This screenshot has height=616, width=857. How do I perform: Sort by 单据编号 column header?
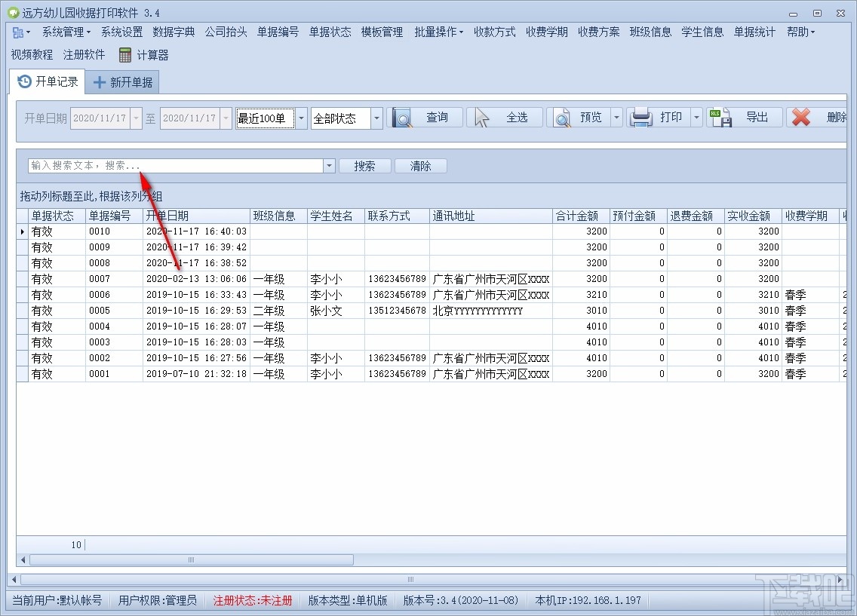tap(114, 216)
